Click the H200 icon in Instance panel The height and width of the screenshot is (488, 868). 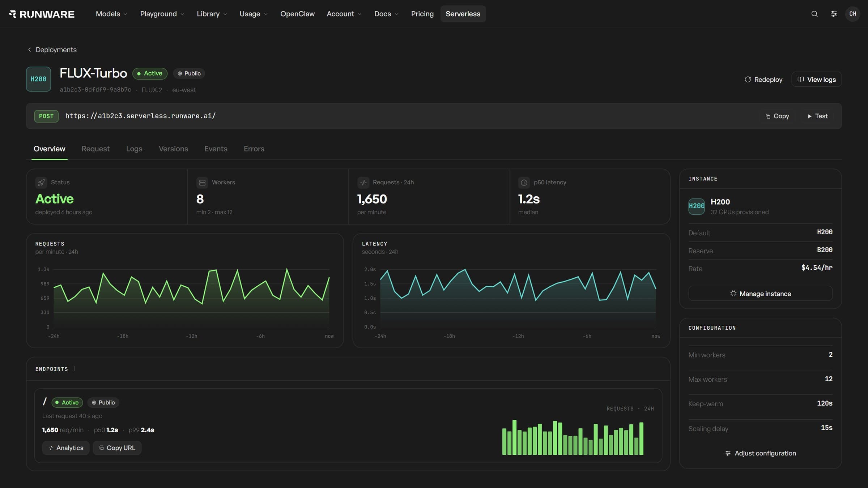pos(697,206)
